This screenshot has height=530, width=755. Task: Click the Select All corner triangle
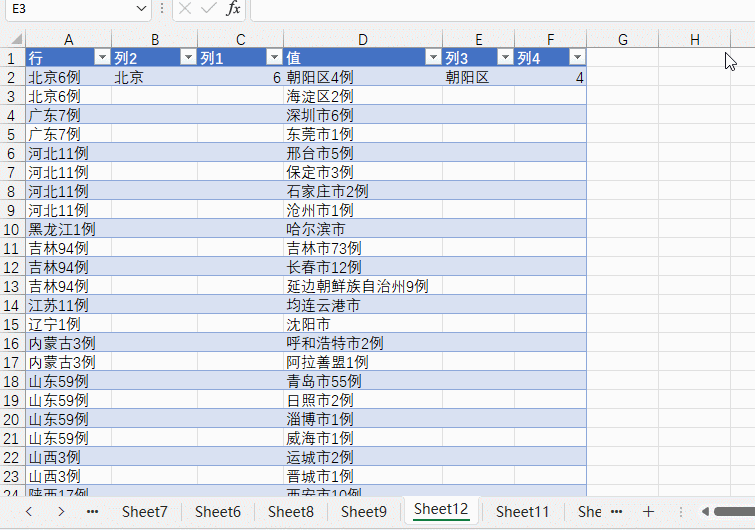(x=16, y=39)
